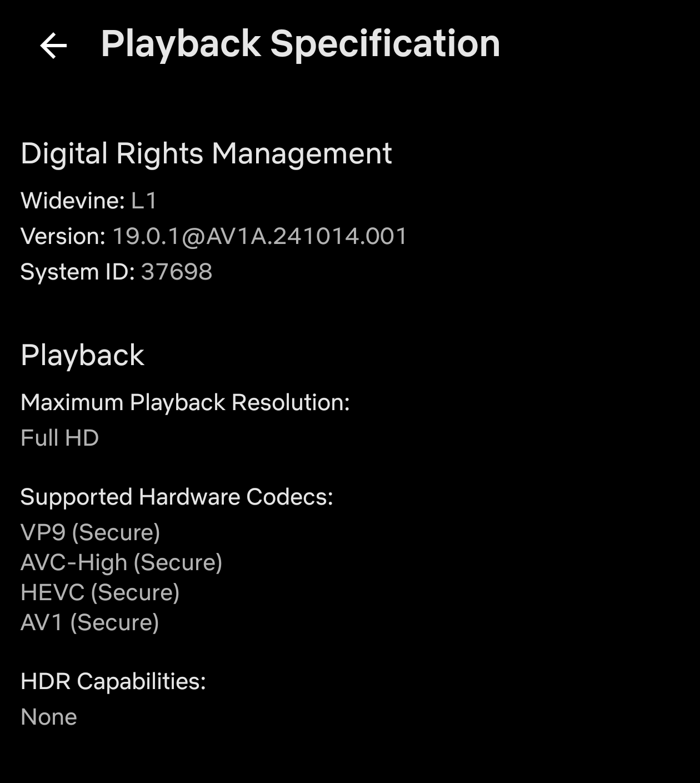Click the HEVC (Secure) codec entry
The image size is (700, 783).
coord(100,592)
